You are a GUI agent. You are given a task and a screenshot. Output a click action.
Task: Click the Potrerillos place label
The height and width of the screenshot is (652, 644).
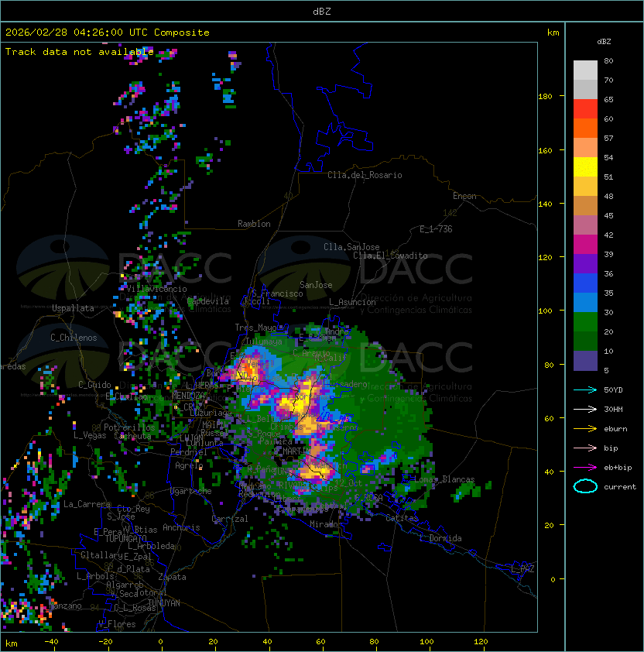[x=129, y=427]
